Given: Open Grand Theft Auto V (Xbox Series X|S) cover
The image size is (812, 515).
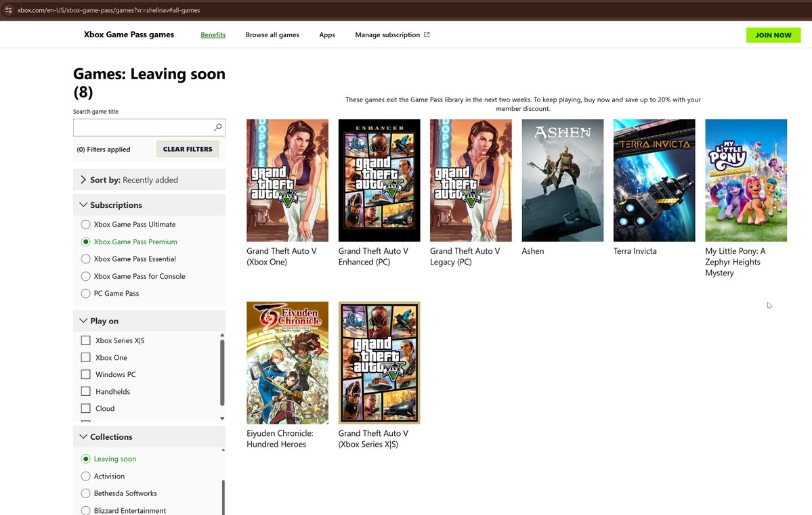Looking at the screenshot, I should (379, 363).
